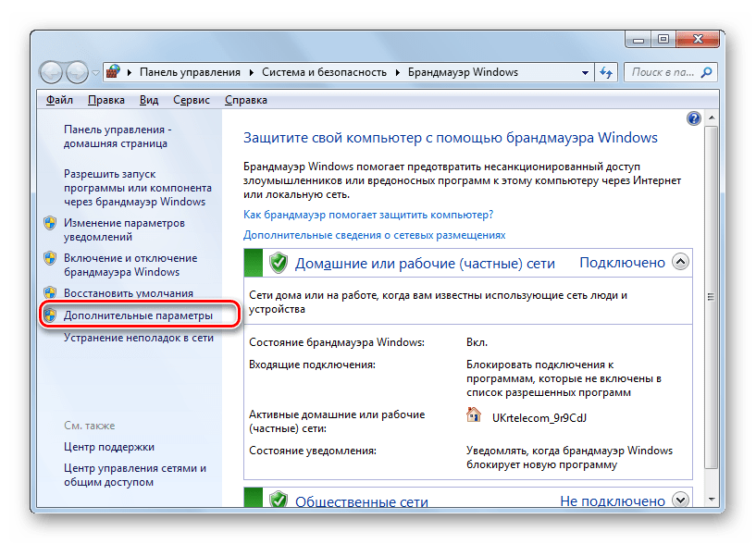Click Восстановить умолчания link

pyautogui.click(x=129, y=293)
